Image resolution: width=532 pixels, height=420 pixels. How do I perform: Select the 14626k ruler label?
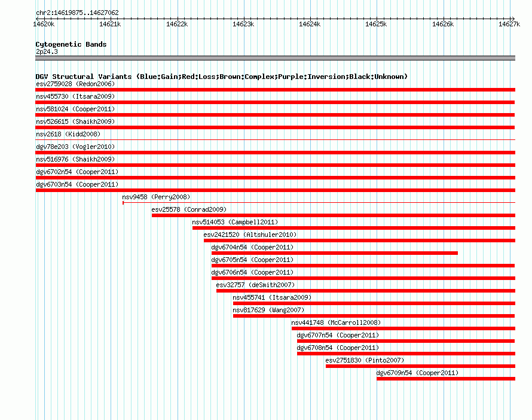[x=443, y=24]
